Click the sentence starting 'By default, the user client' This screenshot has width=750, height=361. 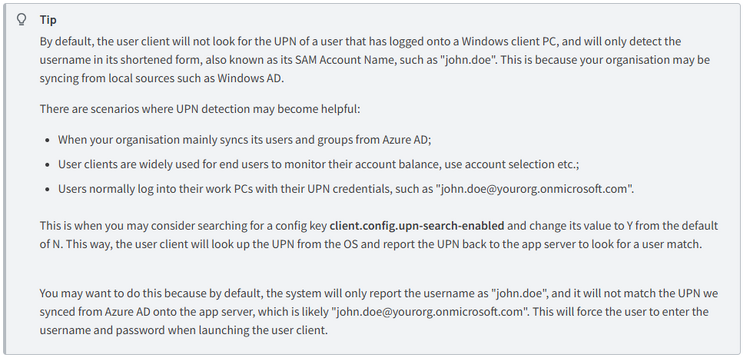coord(375,60)
